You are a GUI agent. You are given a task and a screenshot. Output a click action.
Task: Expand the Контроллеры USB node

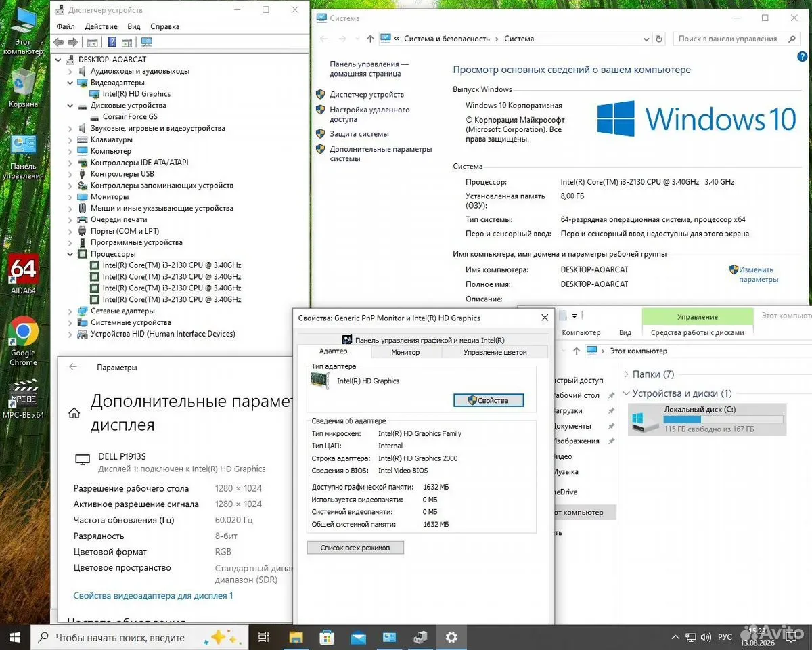(x=70, y=174)
